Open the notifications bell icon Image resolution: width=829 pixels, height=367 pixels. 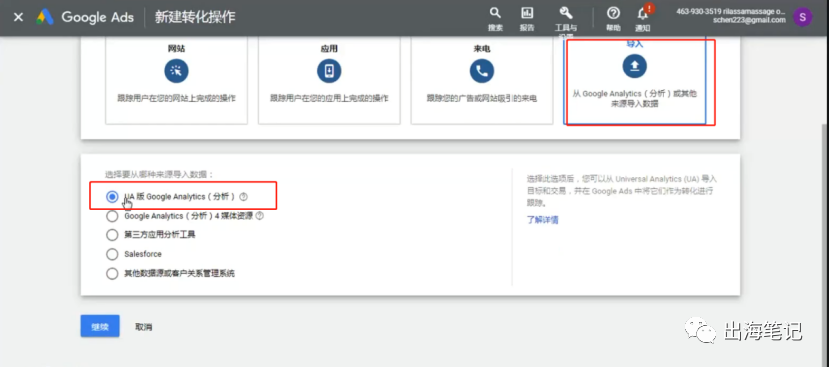643,13
